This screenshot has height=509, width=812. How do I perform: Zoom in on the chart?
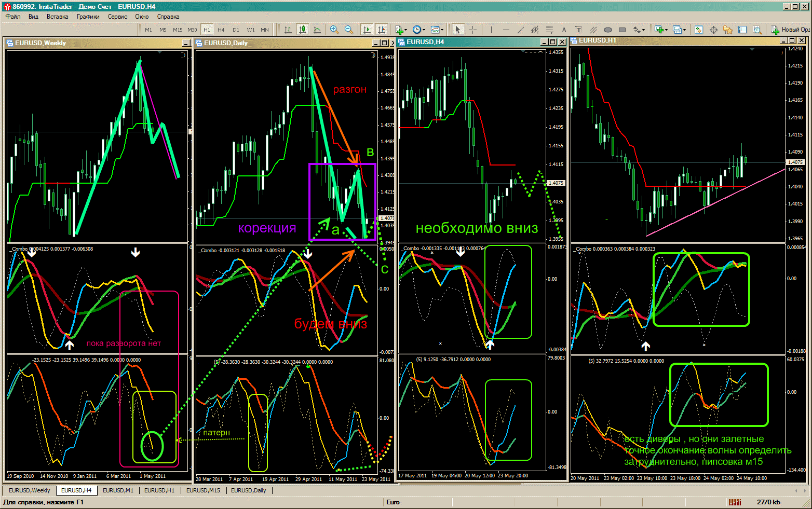tap(334, 30)
